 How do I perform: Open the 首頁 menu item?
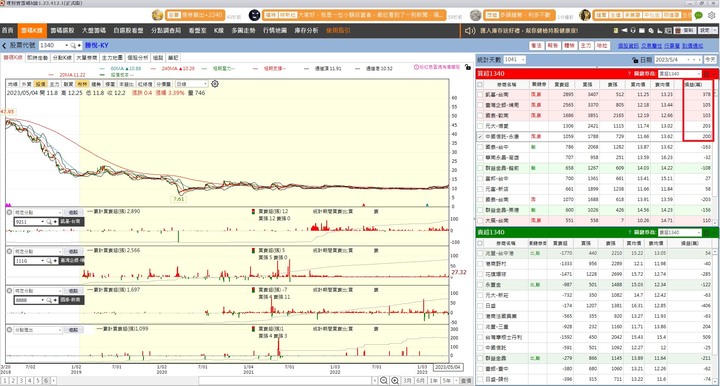pyautogui.click(x=8, y=31)
